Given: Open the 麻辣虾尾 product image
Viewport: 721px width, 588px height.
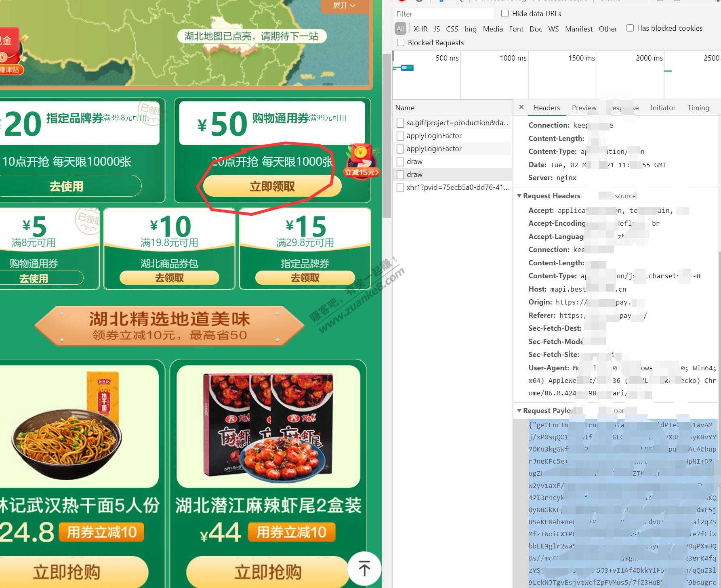Looking at the screenshot, I should pos(268,426).
